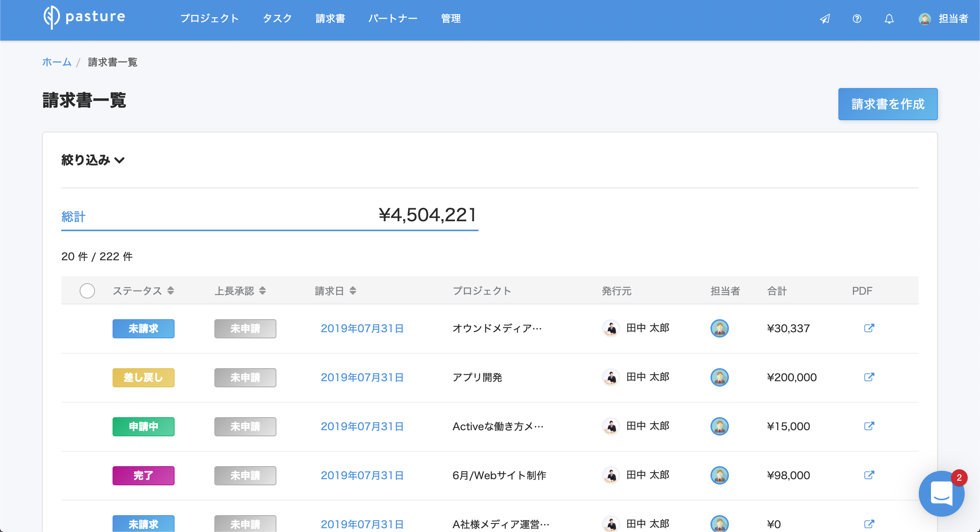Open the chat widget with 2 badge
This screenshot has height=532, width=980.
click(x=941, y=494)
